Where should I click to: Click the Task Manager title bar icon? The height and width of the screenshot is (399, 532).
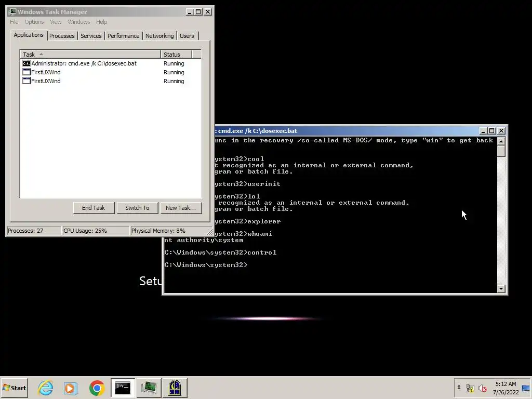pyautogui.click(x=12, y=12)
